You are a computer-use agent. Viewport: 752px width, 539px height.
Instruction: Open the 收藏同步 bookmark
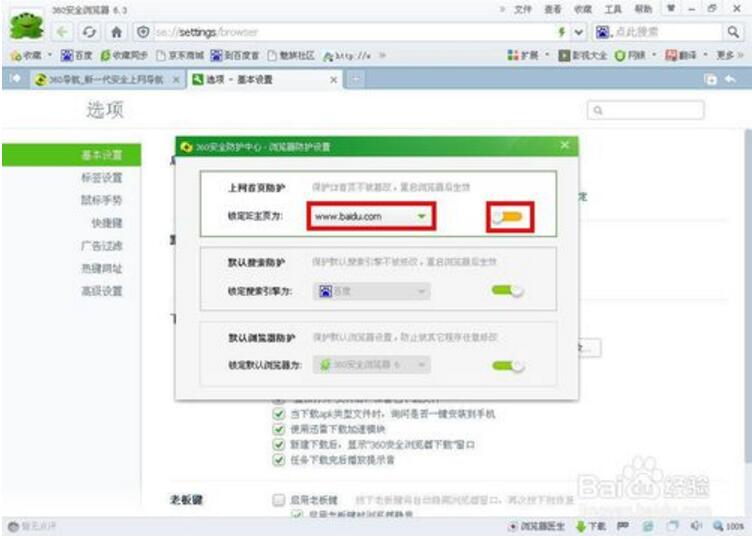(124, 56)
